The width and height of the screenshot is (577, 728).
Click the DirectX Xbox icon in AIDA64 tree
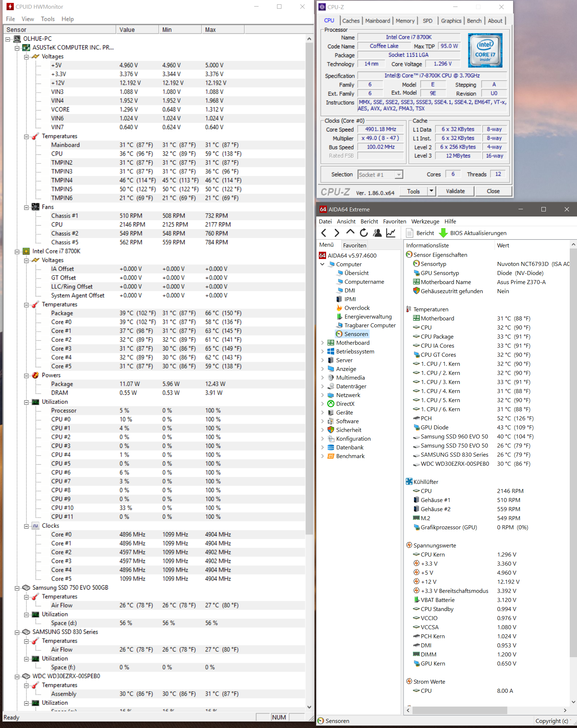click(x=331, y=404)
